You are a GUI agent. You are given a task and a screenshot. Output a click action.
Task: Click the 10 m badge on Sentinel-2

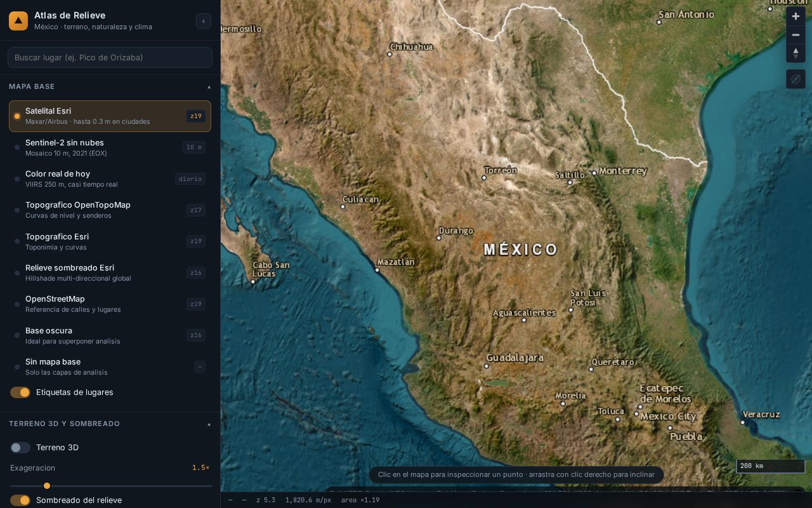pos(193,147)
